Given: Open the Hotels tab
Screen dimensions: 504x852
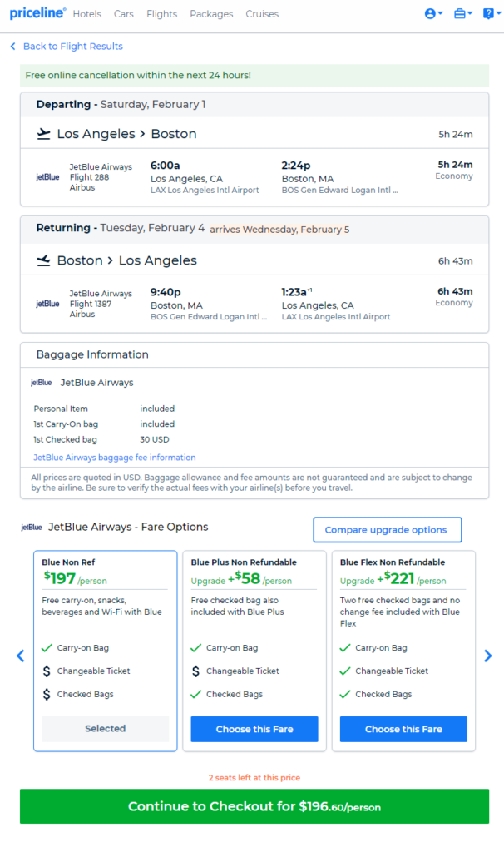Looking at the screenshot, I should pyautogui.click(x=86, y=14).
